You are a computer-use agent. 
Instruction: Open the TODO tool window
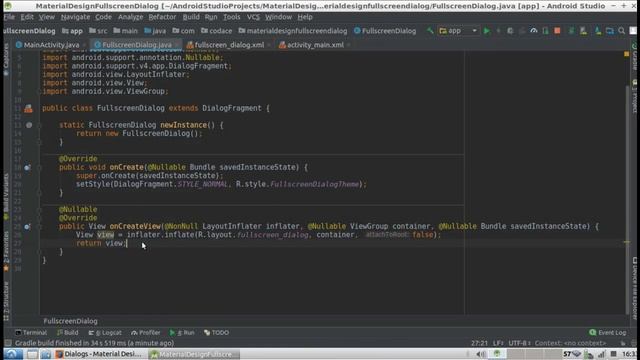[216, 333]
